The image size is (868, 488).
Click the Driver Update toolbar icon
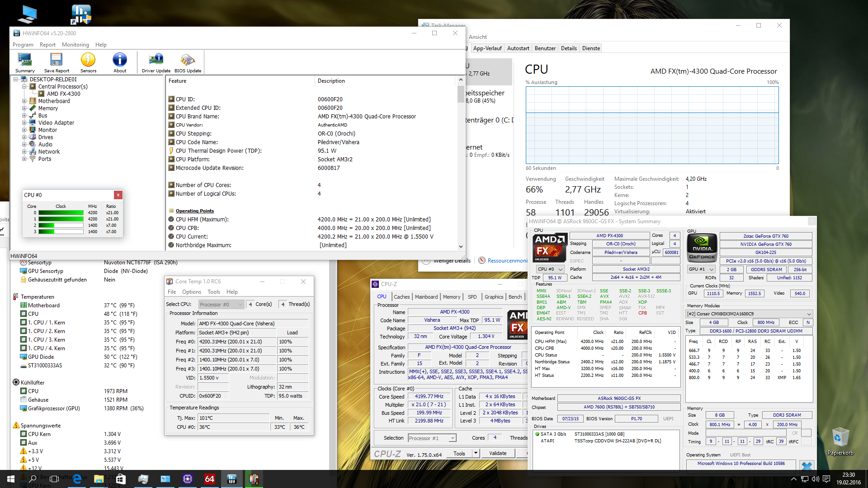156,62
